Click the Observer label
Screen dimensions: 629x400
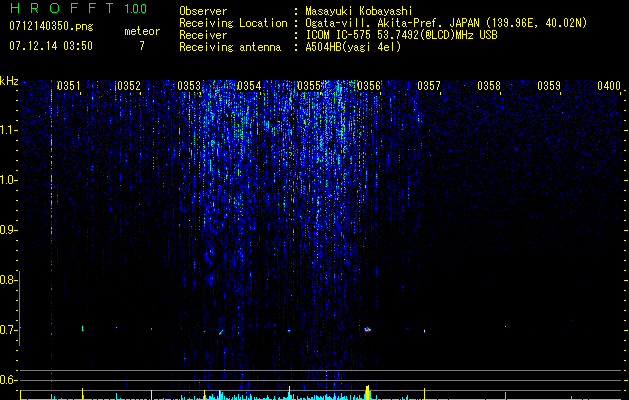203,11
